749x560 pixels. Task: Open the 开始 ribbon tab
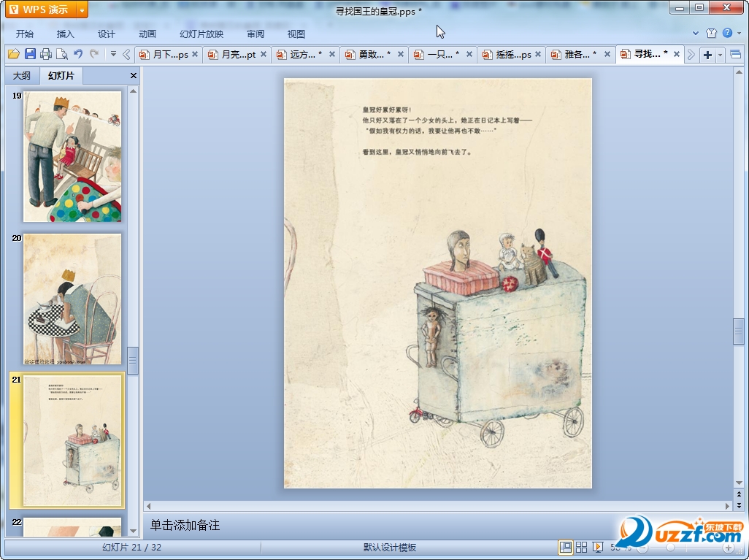pyautogui.click(x=24, y=34)
